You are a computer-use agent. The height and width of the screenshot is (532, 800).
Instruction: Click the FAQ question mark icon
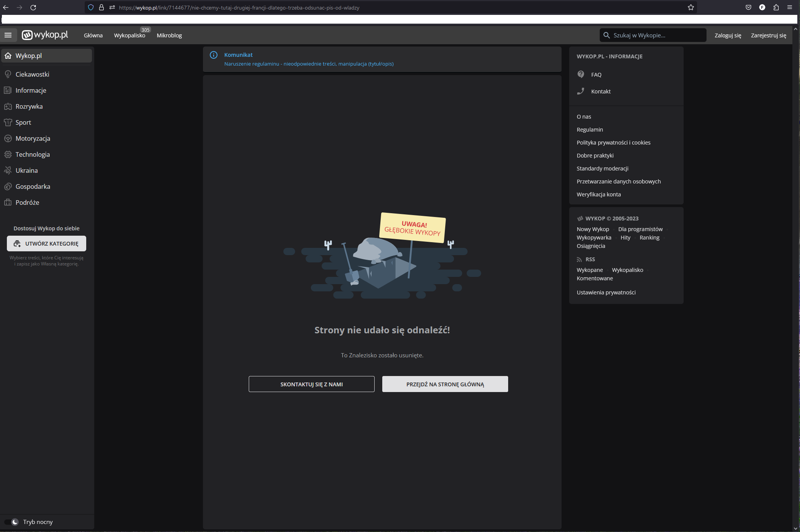click(581, 74)
